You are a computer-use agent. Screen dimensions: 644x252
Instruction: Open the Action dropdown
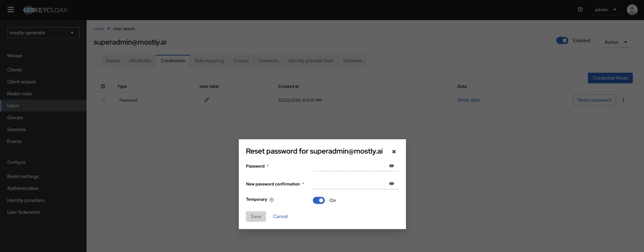coord(616,42)
